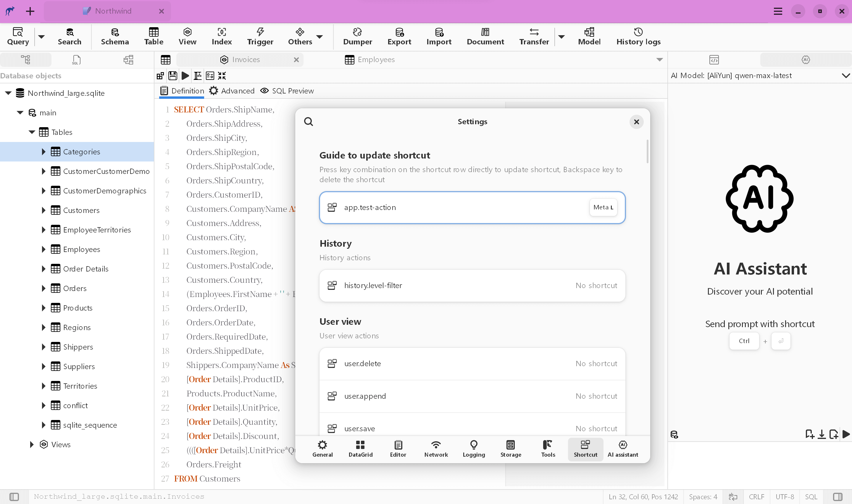Run the query with the Play icon

coord(185,76)
